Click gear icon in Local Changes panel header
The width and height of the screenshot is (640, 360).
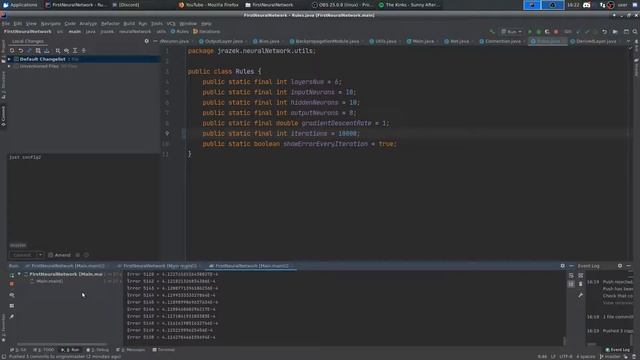pyautogui.click(x=147, y=41)
